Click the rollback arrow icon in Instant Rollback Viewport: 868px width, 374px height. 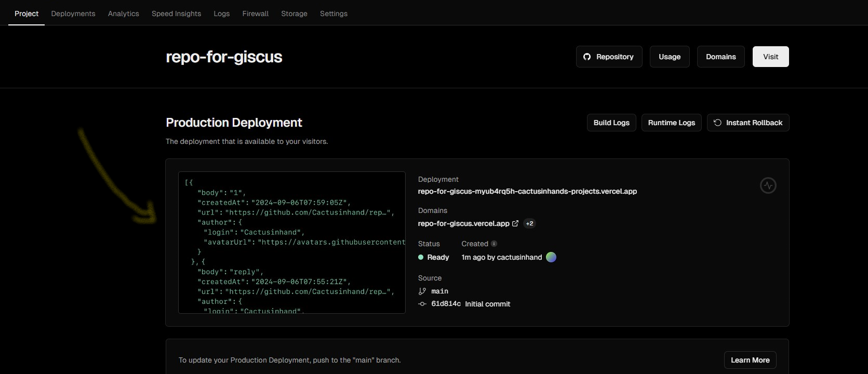coord(717,123)
